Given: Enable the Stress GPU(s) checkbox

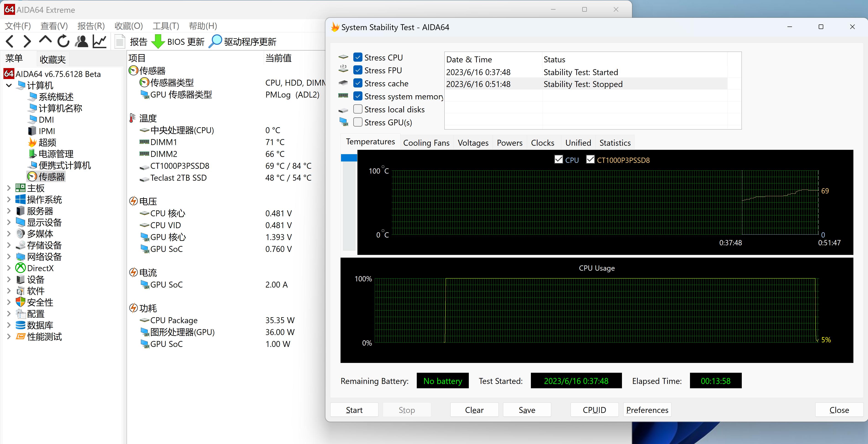Looking at the screenshot, I should [358, 122].
